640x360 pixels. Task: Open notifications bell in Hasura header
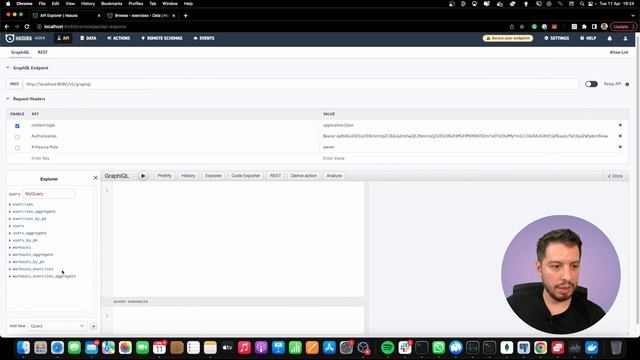(x=609, y=38)
